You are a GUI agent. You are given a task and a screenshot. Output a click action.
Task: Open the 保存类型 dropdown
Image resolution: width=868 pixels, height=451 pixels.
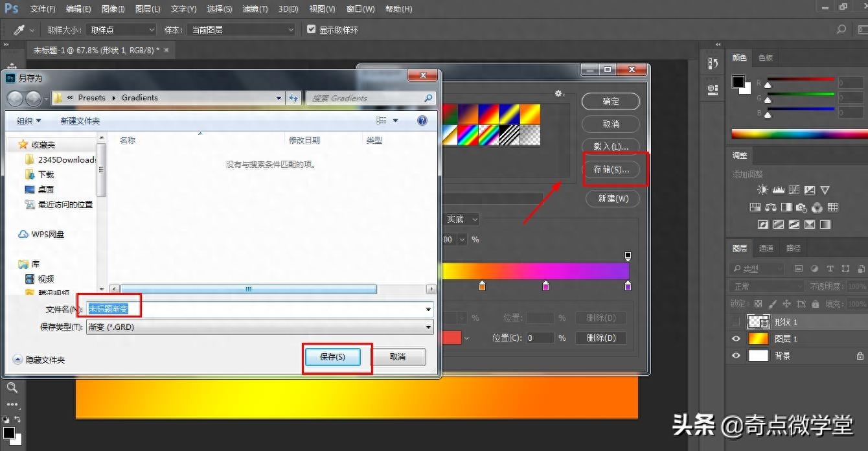[x=428, y=327]
